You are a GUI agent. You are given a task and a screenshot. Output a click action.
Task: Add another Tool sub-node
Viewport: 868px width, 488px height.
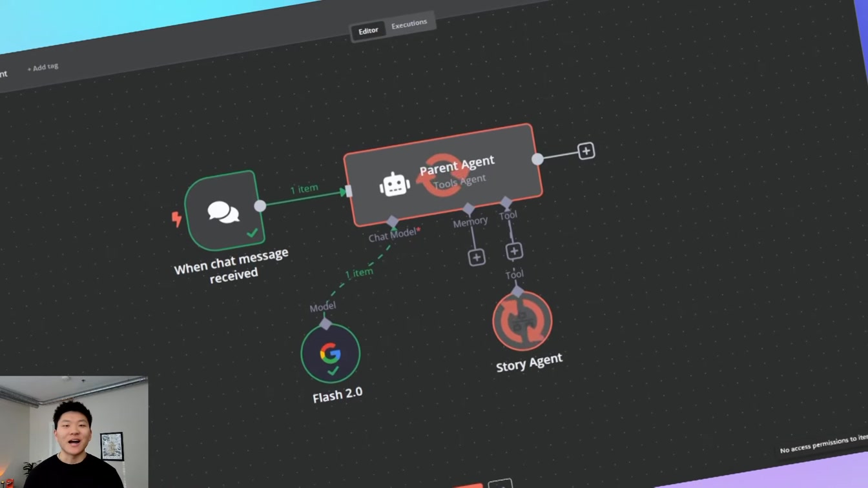pos(514,251)
